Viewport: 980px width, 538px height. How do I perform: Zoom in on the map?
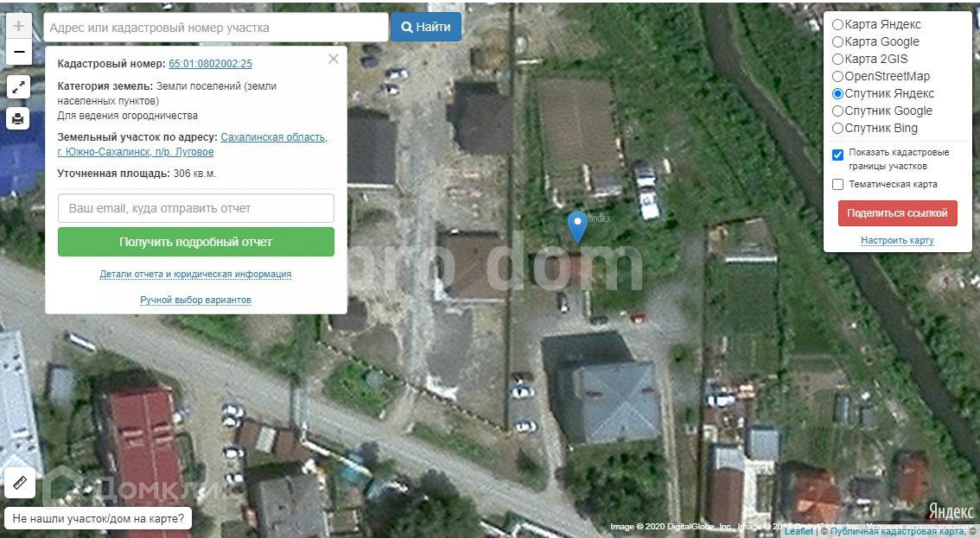[18, 26]
